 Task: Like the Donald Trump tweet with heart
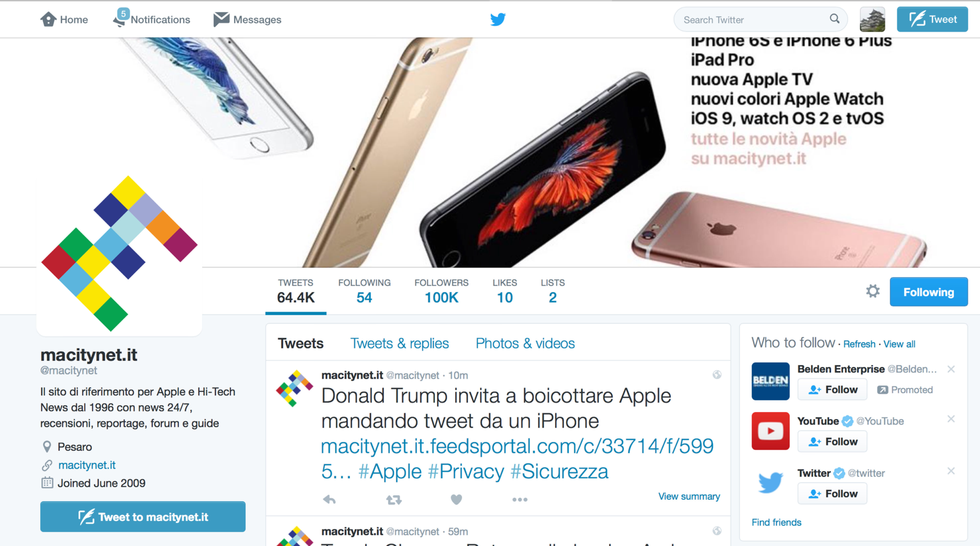[456, 499]
